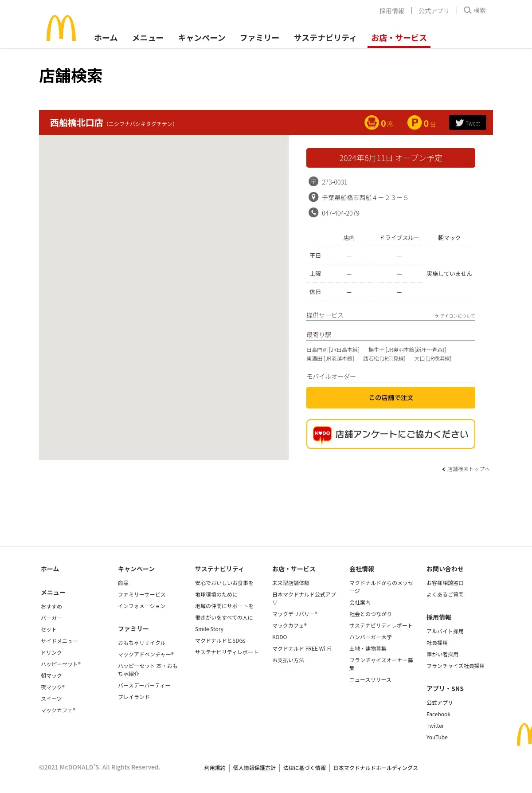532x793 pixels.
Task: Open footer Twitter link
Action: click(x=435, y=726)
